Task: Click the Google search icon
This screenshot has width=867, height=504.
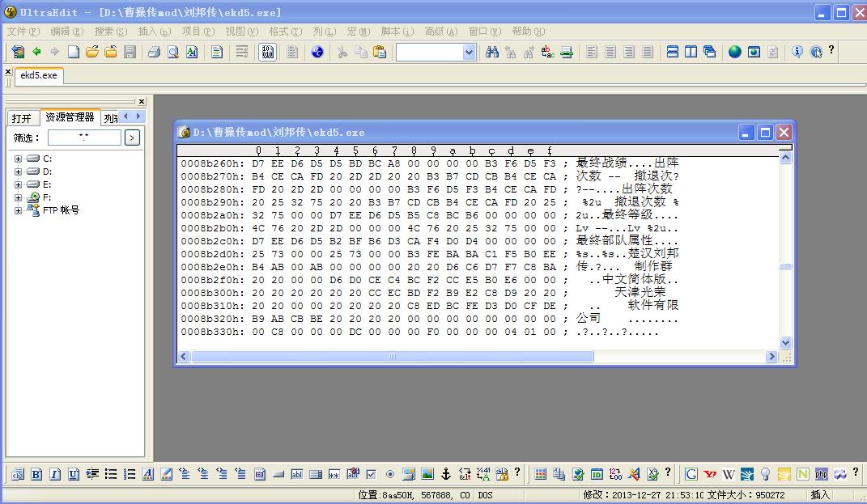Action: point(691,474)
